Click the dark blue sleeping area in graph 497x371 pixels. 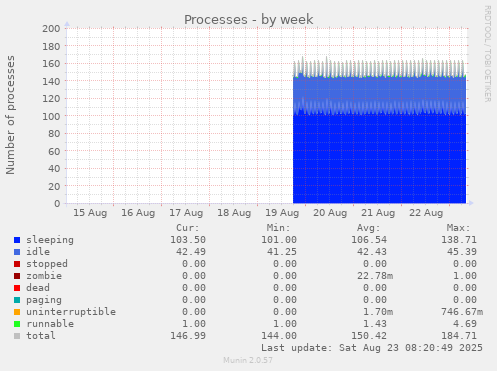click(x=379, y=159)
